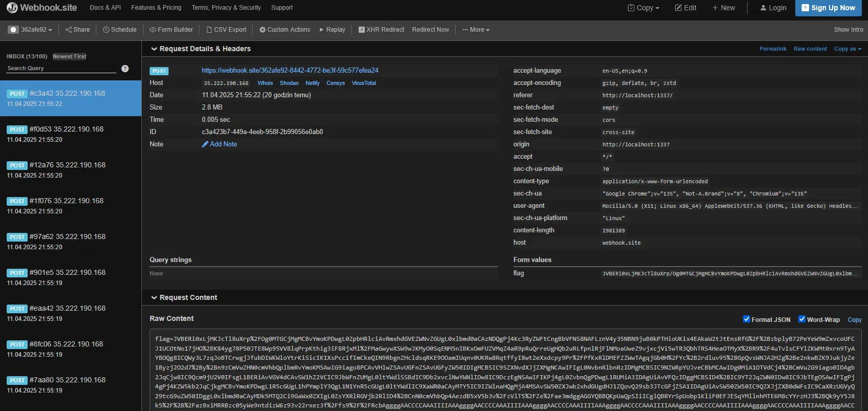Click the Share toolbar button

[77, 30]
